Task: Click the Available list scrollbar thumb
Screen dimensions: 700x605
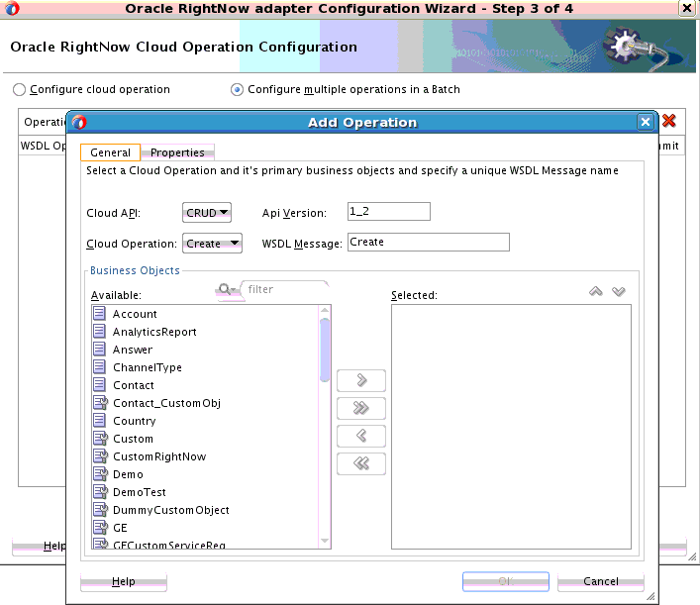Action: click(325, 351)
